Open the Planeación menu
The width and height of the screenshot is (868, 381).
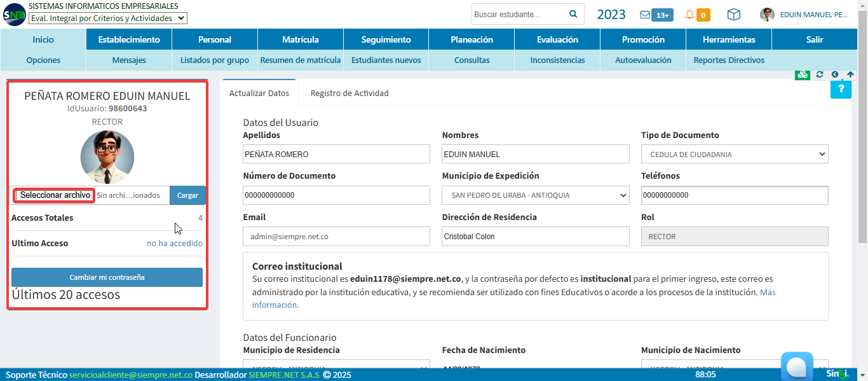[x=472, y=39]
